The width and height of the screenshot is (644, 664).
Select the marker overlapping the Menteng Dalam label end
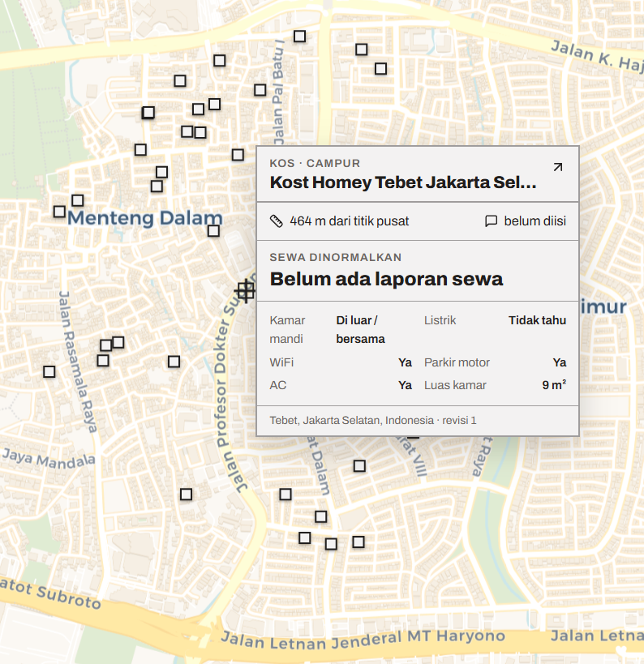tap(213, 230)
